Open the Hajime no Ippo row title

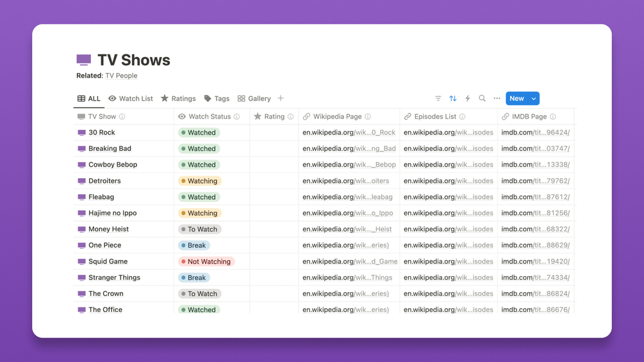(x=113, y=213)
